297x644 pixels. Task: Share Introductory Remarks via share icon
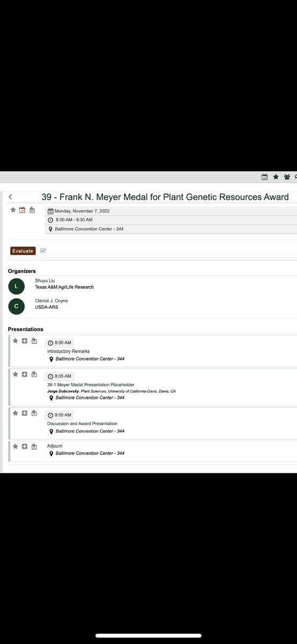pyautogui.click(x=34, y=341)
